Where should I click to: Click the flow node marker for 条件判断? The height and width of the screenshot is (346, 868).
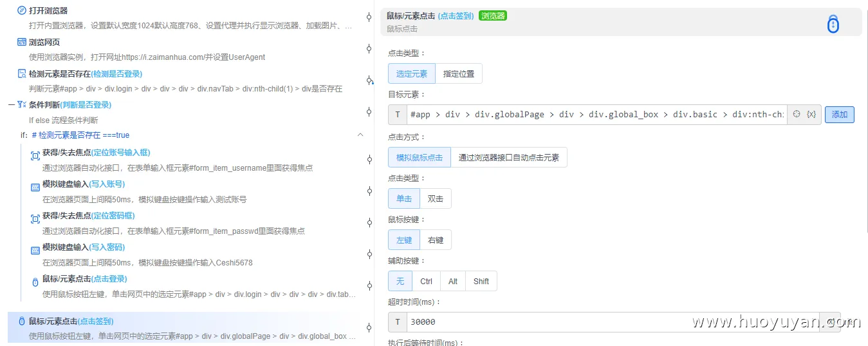coord(369,112)
